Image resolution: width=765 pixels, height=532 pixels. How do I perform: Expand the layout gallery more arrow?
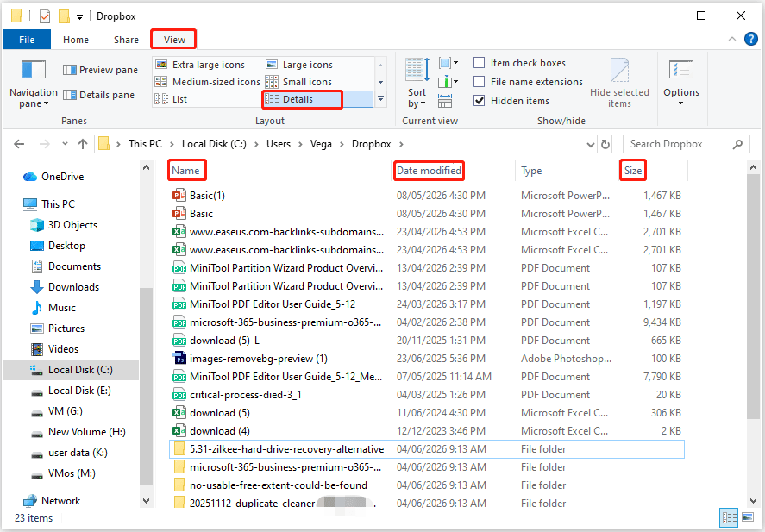point(380,99)
